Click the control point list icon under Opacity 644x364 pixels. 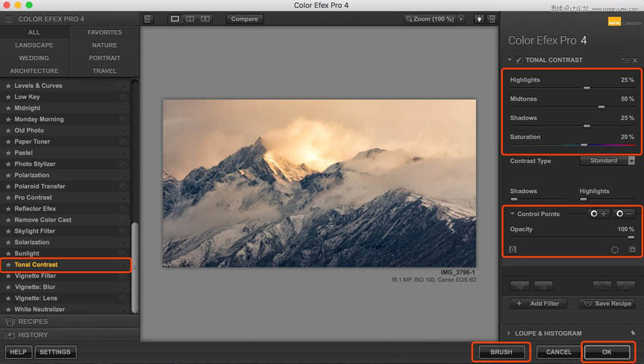coord(512,250)
